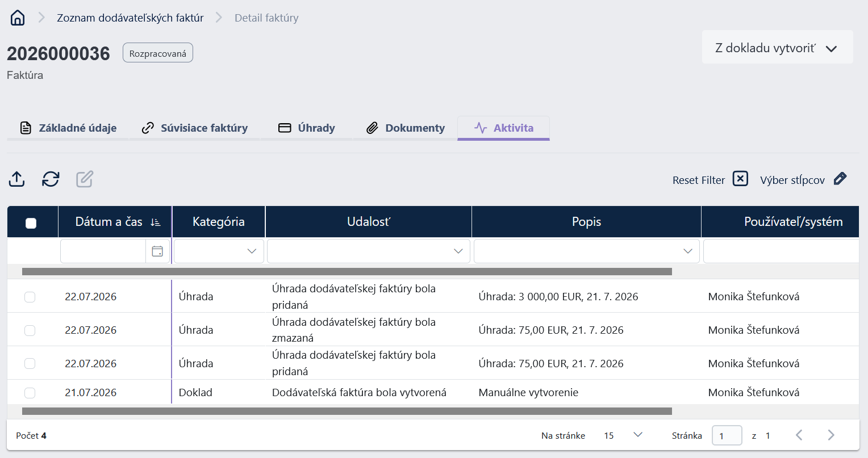Click Výber stĺpcov text

[792, 180]
